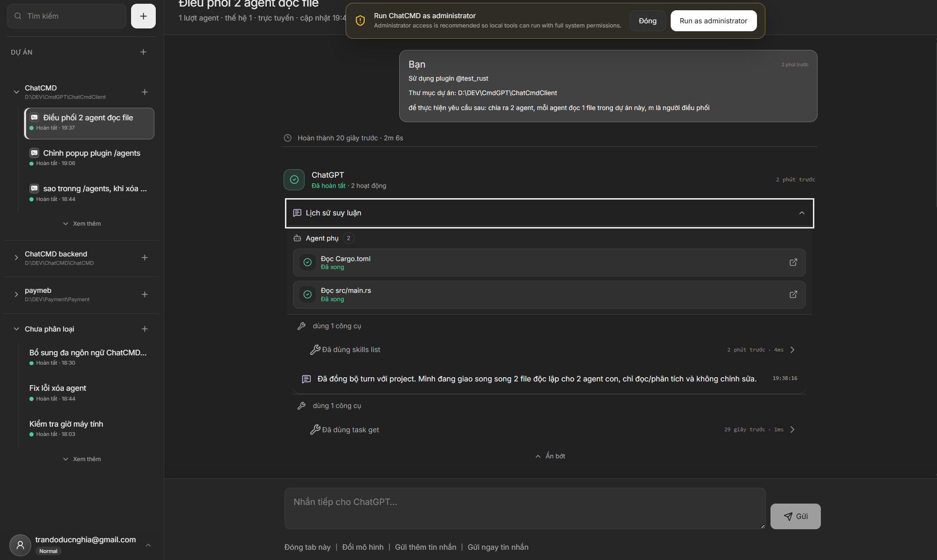Open Đọc Cargo.toml agent in external view

[793, 263]
